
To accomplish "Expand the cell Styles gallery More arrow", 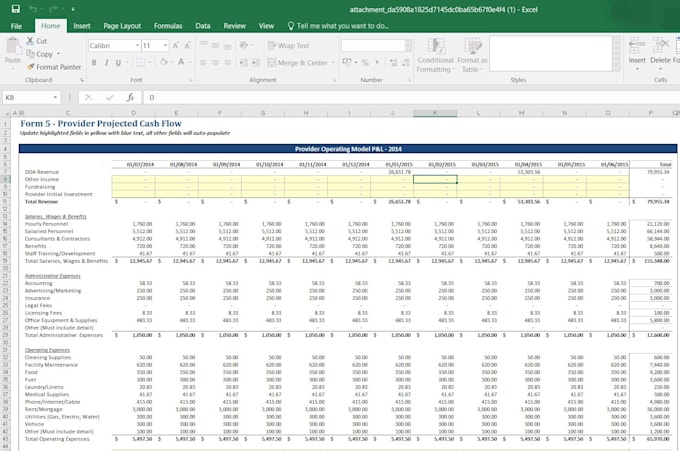I will pos(616,65).
